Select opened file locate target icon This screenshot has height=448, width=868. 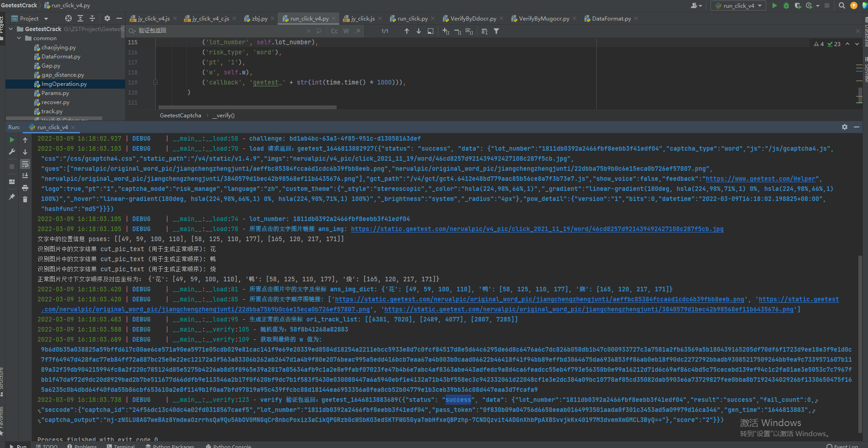pos(68,18)
